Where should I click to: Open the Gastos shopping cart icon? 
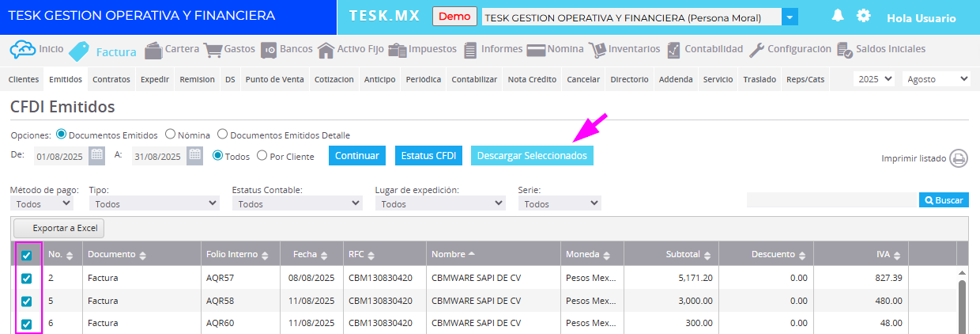pos(213,50)
